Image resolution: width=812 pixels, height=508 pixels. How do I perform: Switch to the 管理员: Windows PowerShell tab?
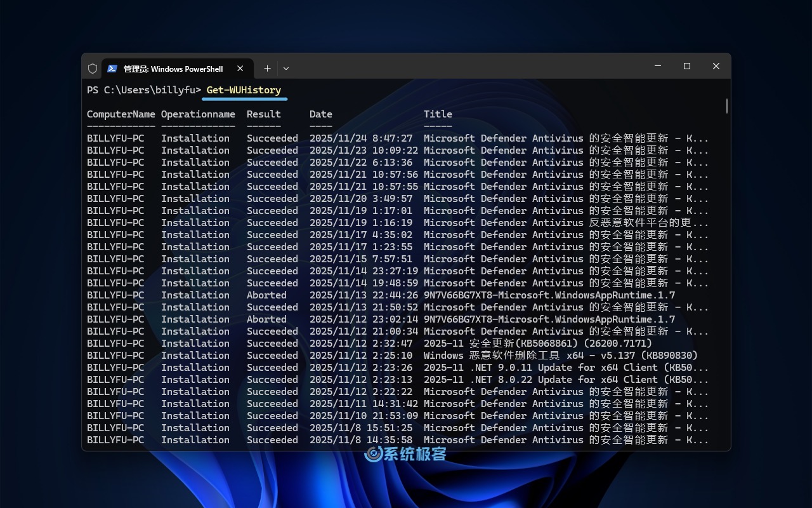[x=173, y=69]
